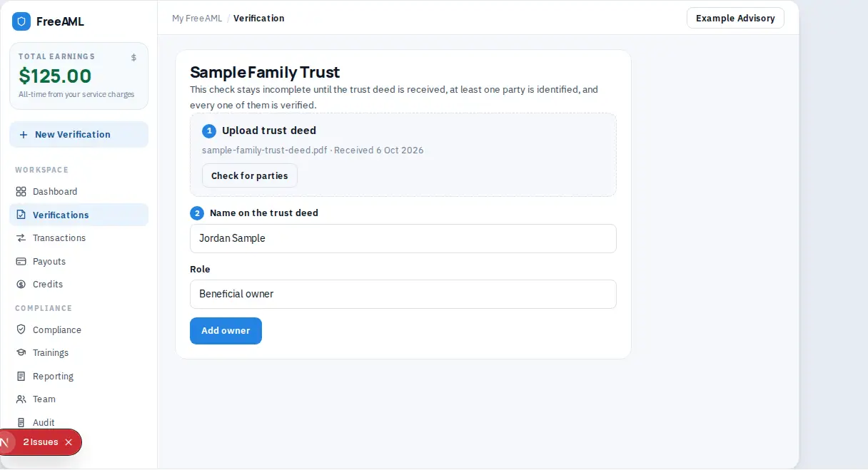Click the Compliance shield icon
The image size is (868, 470).
(x=21, y=330)
